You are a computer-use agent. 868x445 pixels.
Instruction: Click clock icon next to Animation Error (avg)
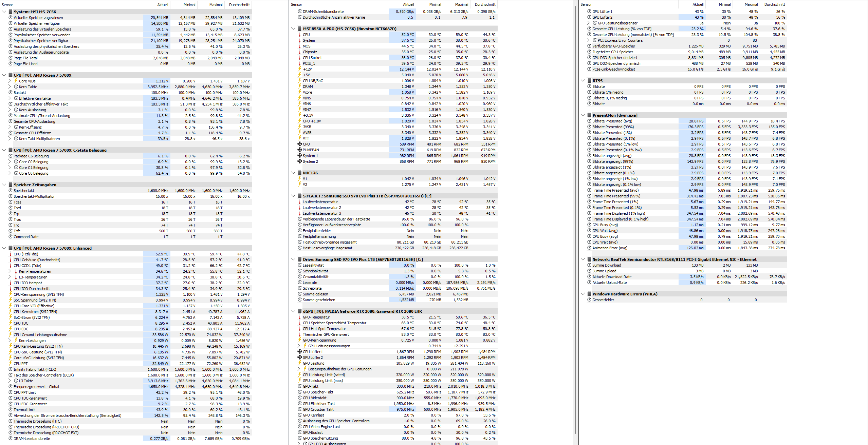coord(589,248)
